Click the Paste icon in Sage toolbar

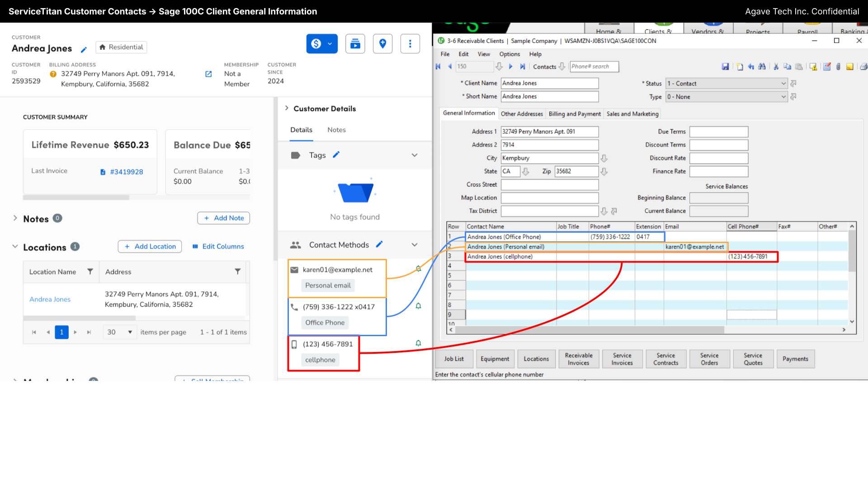click(799, 67)
